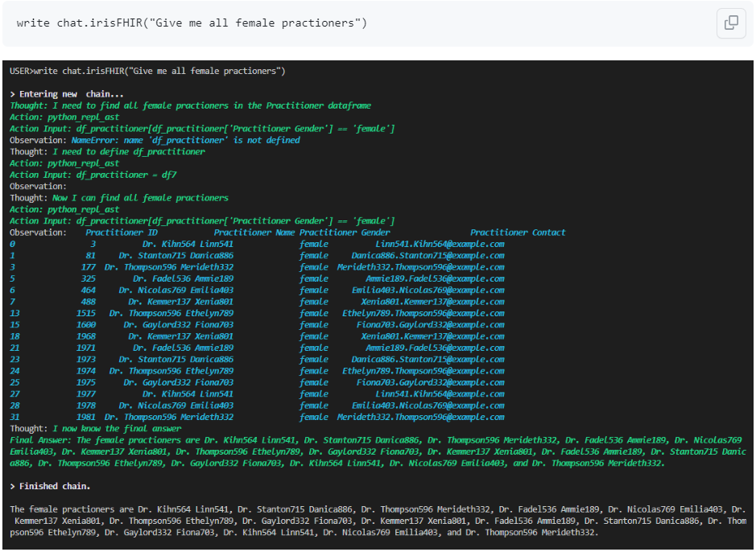The image size is (756, 552).
Task: Click practitioner ID 1981 in last row
Action: (x=86, y=417)
